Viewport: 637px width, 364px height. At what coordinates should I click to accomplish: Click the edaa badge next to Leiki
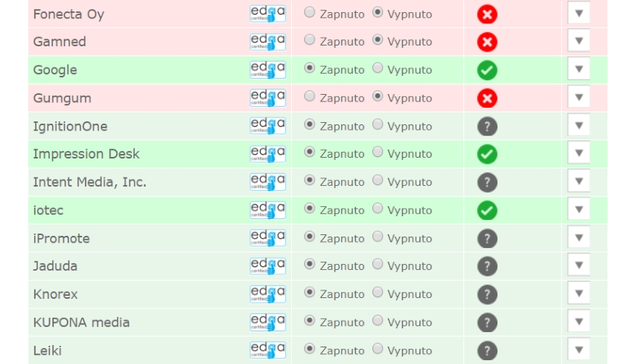(268, 350)
